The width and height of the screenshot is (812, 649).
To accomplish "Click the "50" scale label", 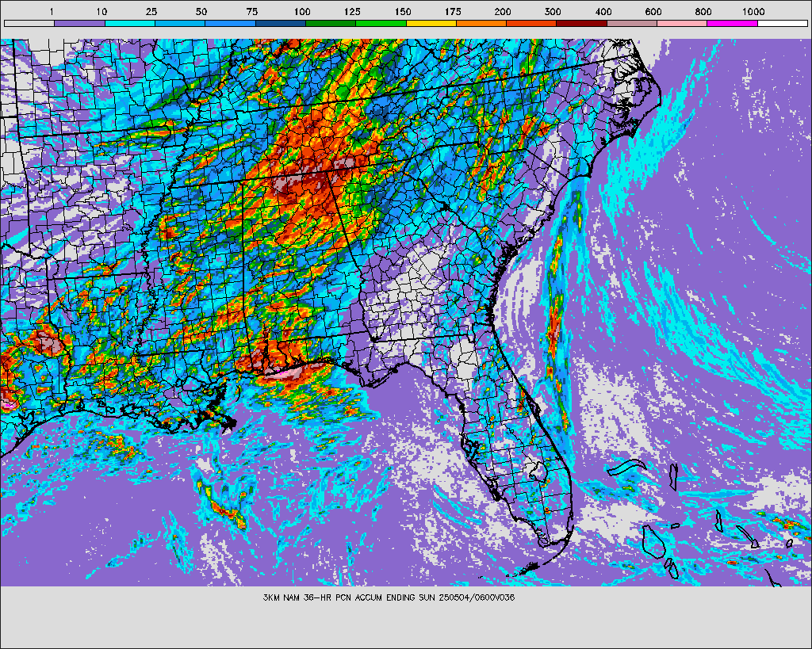I will (201, 11).
